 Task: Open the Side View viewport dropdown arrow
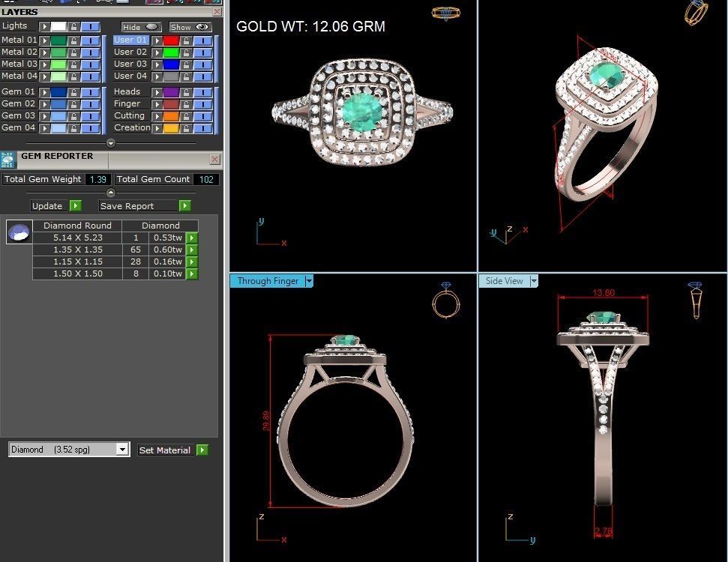534,281
